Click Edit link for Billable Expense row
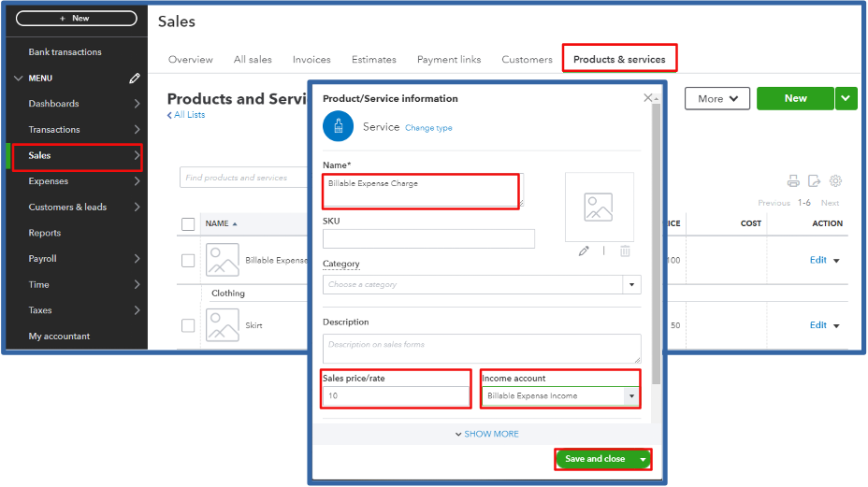The image size is (868, 487). coord(818,260)
